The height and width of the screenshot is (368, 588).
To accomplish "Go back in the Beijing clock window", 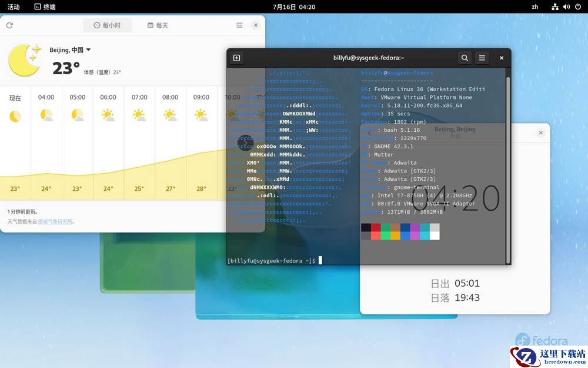I will point(369,133).
